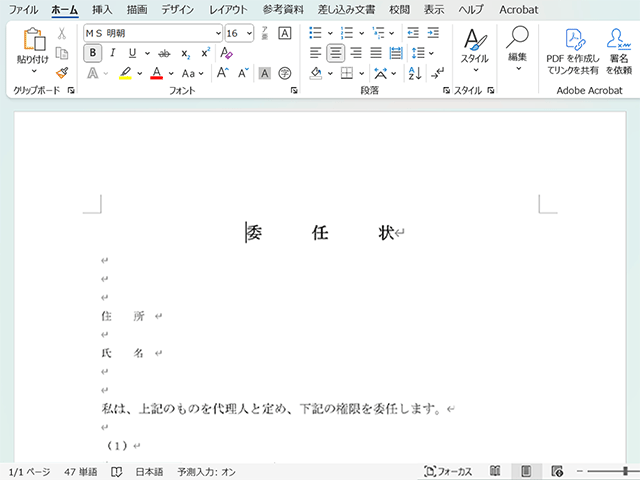This screenshot has height=480, width=640.
Task: Click the phonetic guide (ruby) icon
Action: [264, 33]
